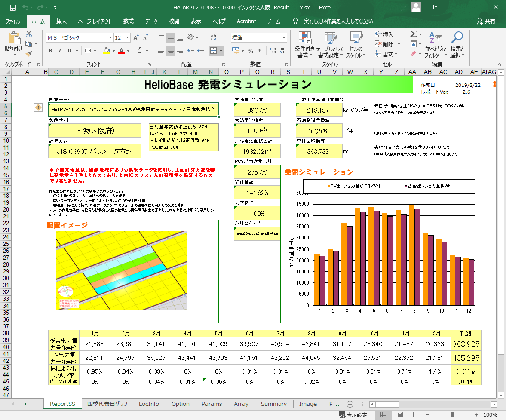This screenshot has height=420, width=506.
Task: Open the ファイル tab
Action: pos(13,21)
